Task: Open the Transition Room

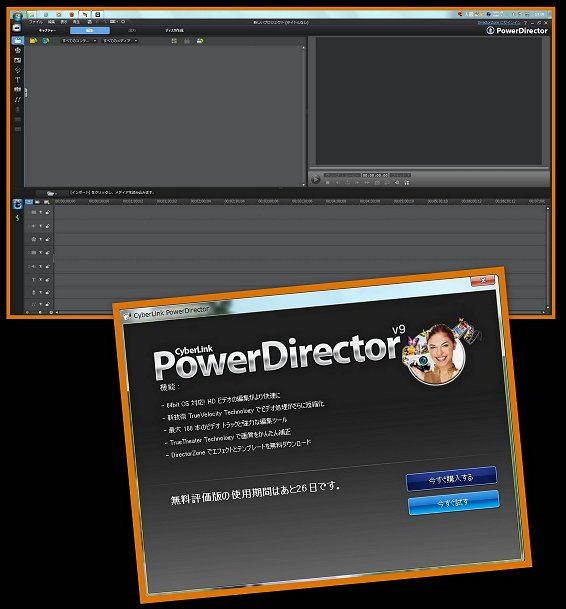Action: [17, 89]
